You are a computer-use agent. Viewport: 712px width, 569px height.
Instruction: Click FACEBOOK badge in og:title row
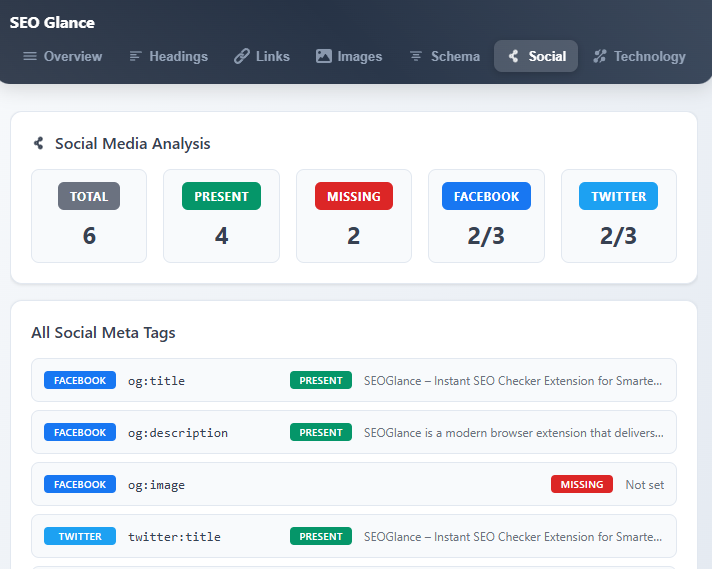coord(80,381)
